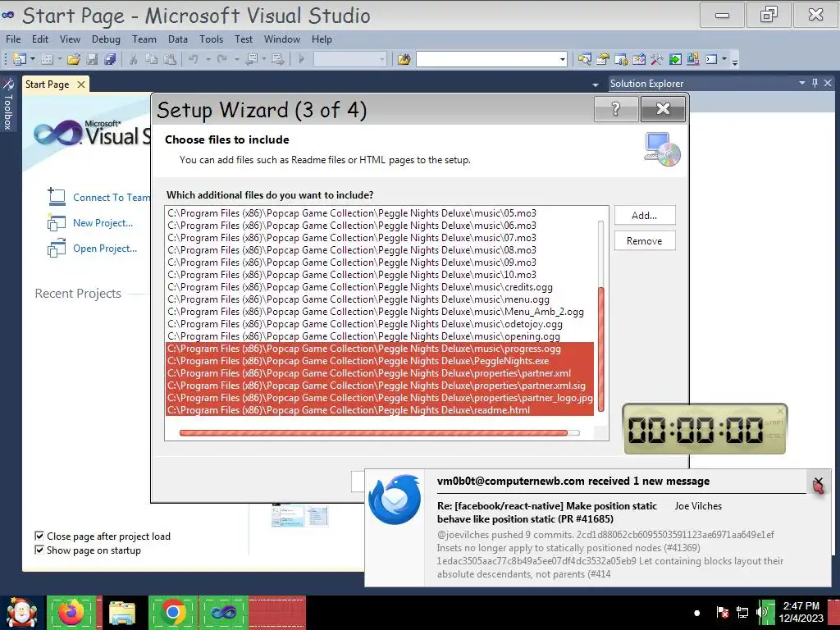Click the New Project toolbar icon
This screenshot has height=630, width=840.
[x=20, y=59]
